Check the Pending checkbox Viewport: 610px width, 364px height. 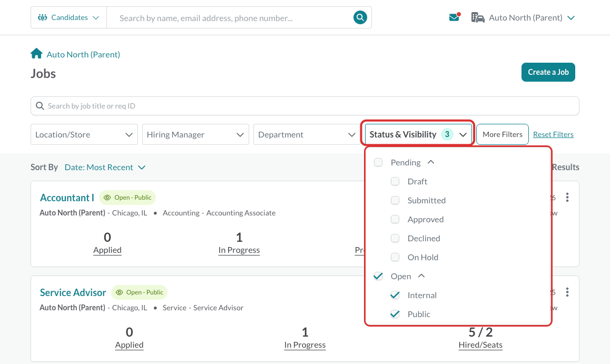click(x=378, y=162)
